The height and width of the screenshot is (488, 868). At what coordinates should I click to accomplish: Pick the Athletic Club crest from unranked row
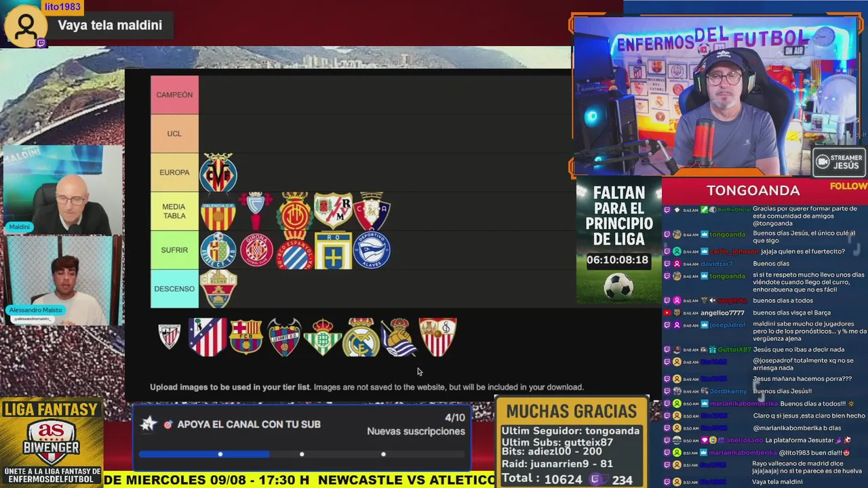[170, 336]
